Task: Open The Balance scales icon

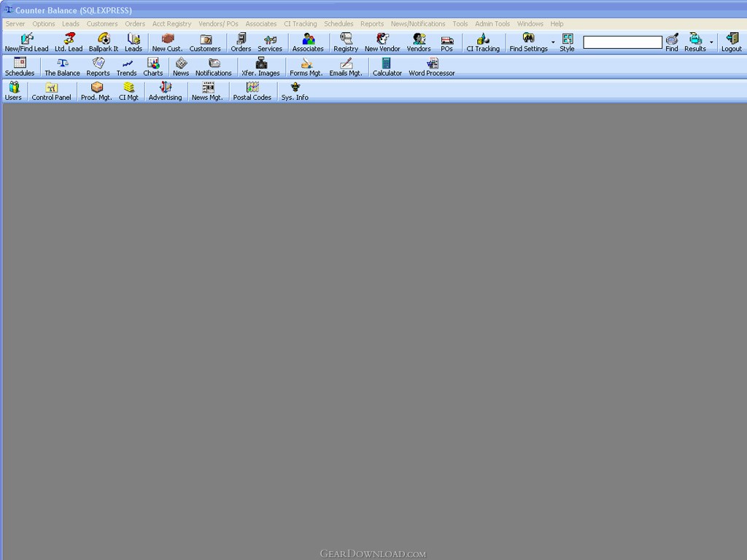Action: (63, 66)
